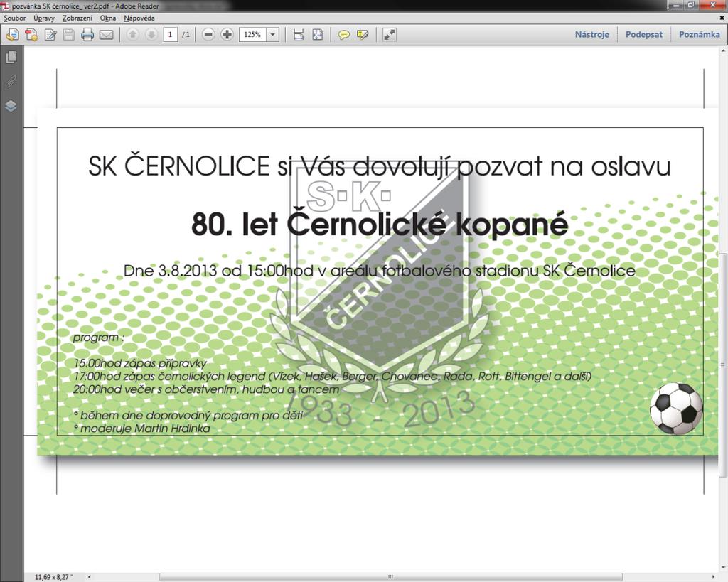Click the Sign/edit document icon
Screen dimensions: 728x582
pyautogui.click(x=50, y=34)
